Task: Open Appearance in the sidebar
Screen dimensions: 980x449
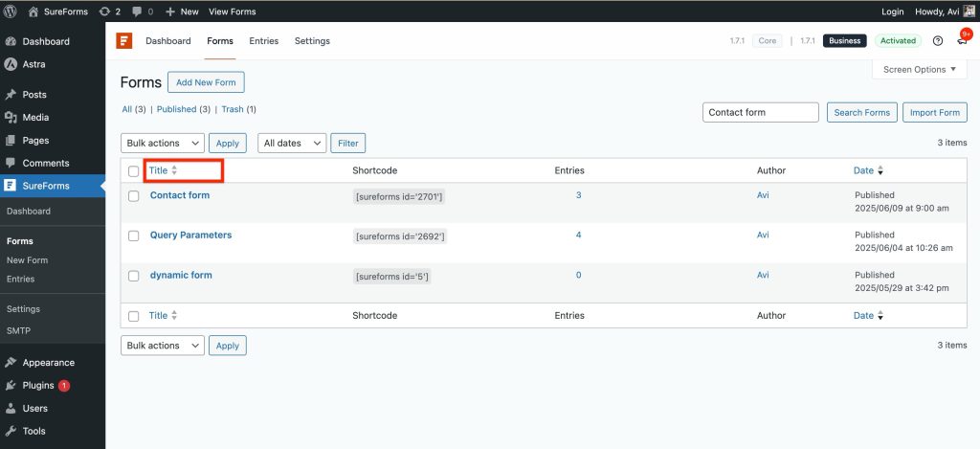Action: [x=48, y=363]
